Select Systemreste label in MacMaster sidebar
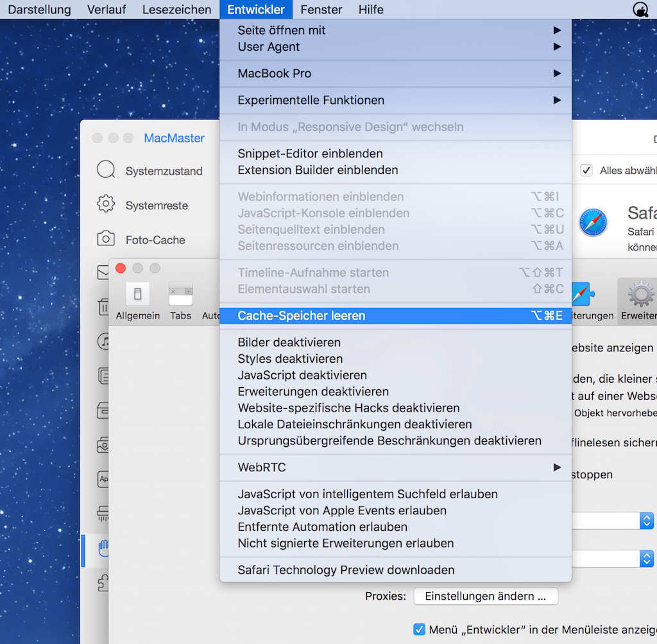The width and height of the screenshot is (657, 644). [157, 205]
